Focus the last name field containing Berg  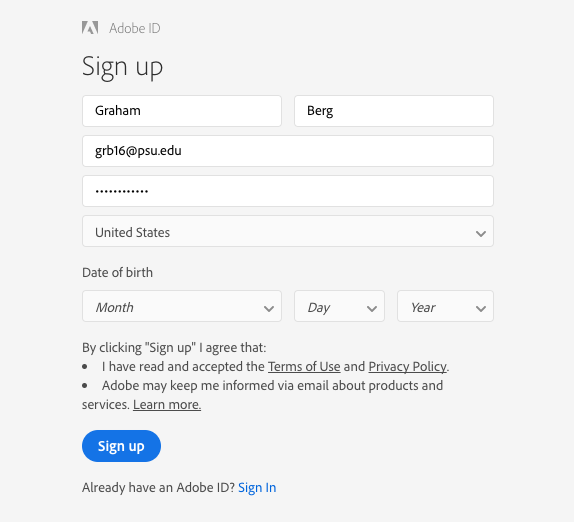pos(394,111)
